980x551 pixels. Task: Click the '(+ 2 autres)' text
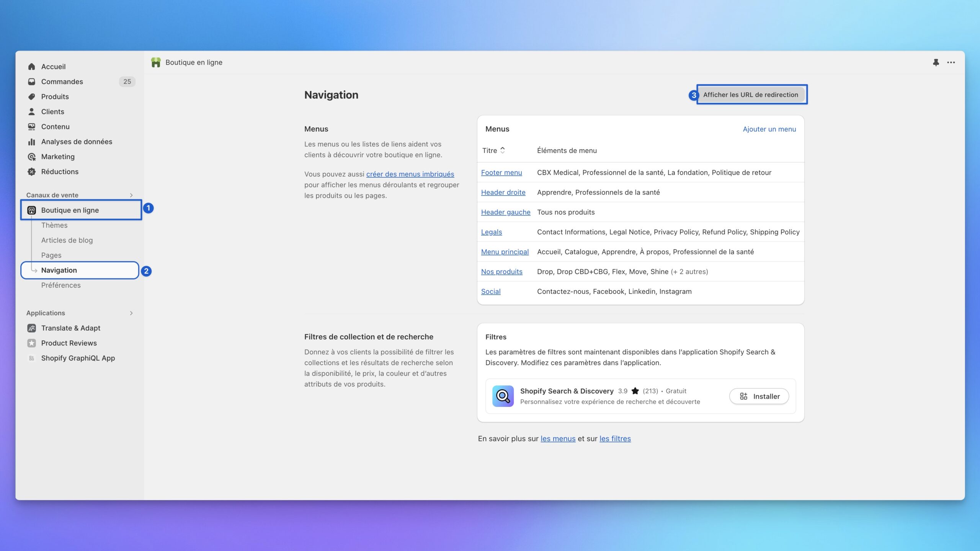pyautogui.click(x=689, y=272)
